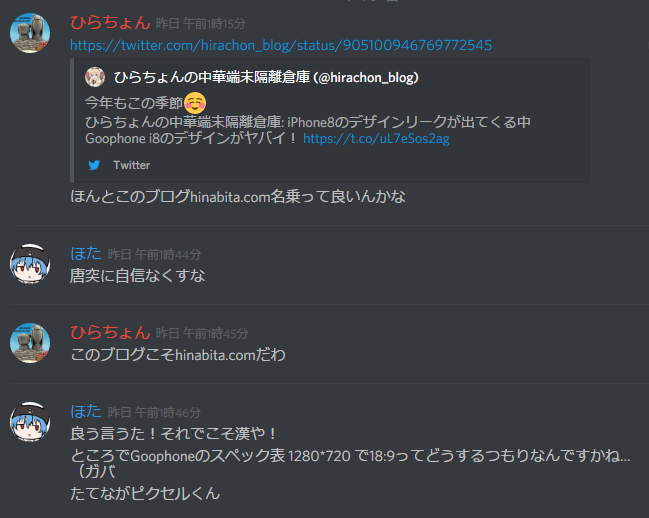Click username ほた on 1:46 message
This screenshot has width=649, height=518.
pyautogui.click(x=86, y=411)
